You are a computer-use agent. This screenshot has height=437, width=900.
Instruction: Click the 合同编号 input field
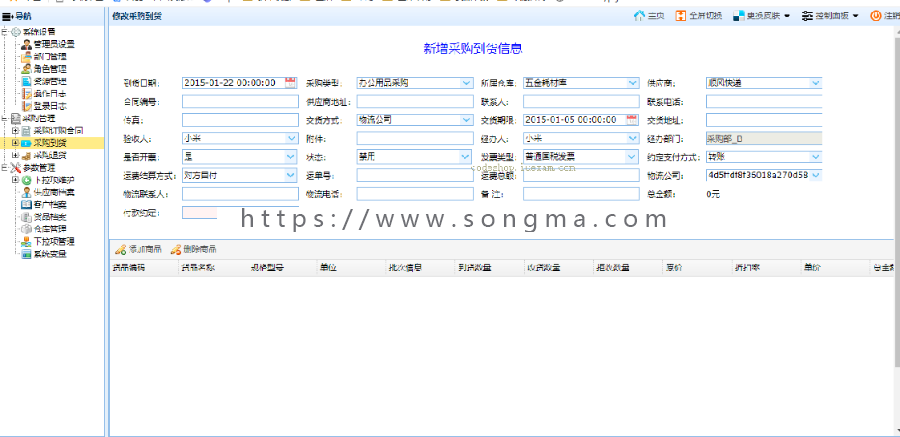(x=240, y=102)
